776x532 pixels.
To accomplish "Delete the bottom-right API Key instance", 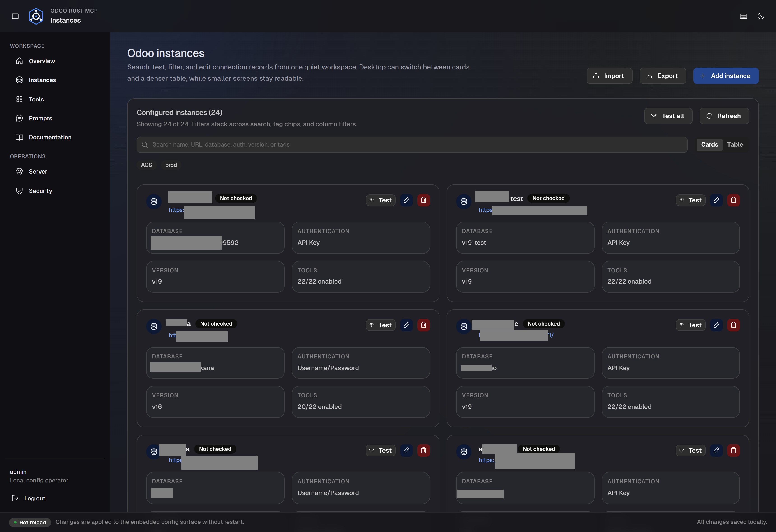I will (x=733, y=450).
